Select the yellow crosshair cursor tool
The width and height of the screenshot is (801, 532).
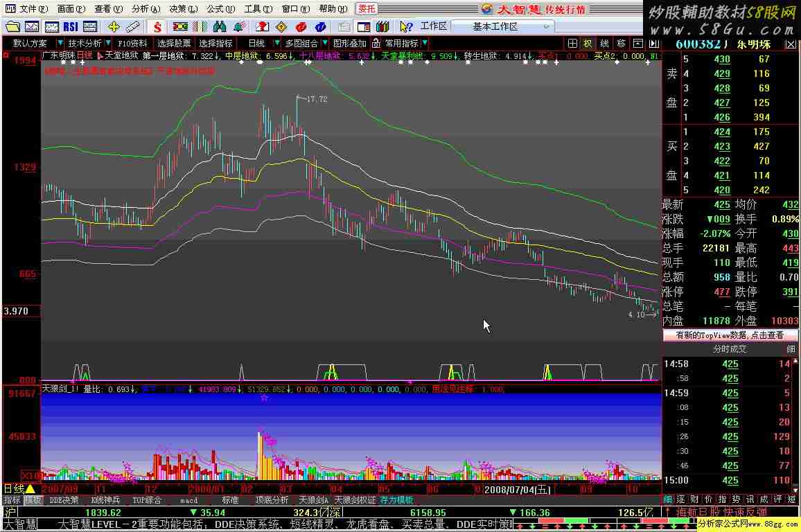coord(114,27)
